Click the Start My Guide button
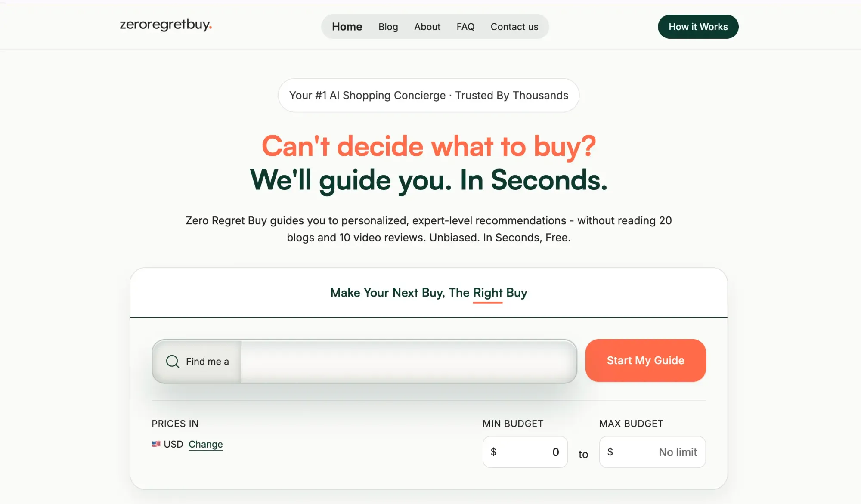This screenshot has height=504, width=861. coord(645,360)
